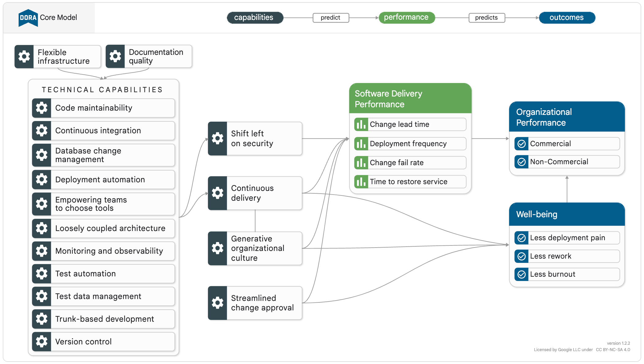This screenshot has width=644, height=364.
Task: Select the capabilities legend pill
Action: tap(255, 18)
